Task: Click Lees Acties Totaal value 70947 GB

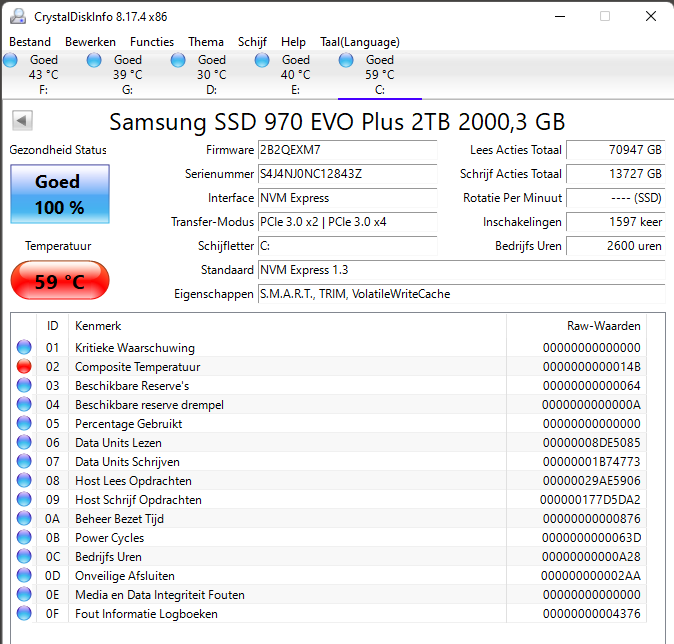Action: (616, 150)
